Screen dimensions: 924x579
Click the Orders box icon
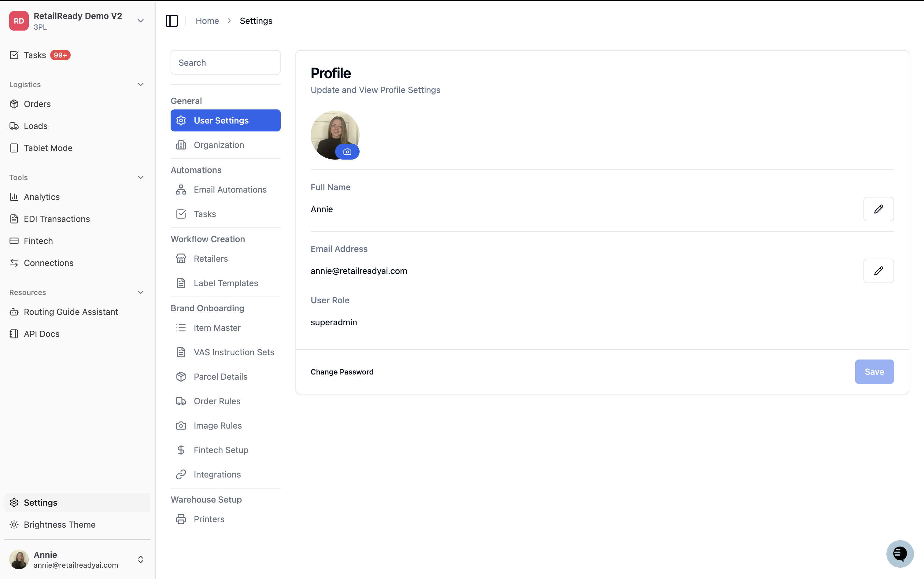point(14,104)
